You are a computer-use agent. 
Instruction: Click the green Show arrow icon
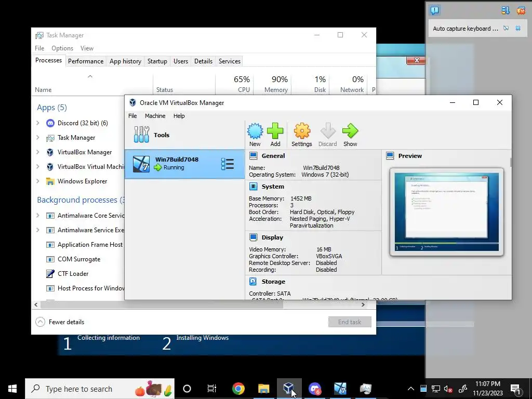(x=350, y=135)
